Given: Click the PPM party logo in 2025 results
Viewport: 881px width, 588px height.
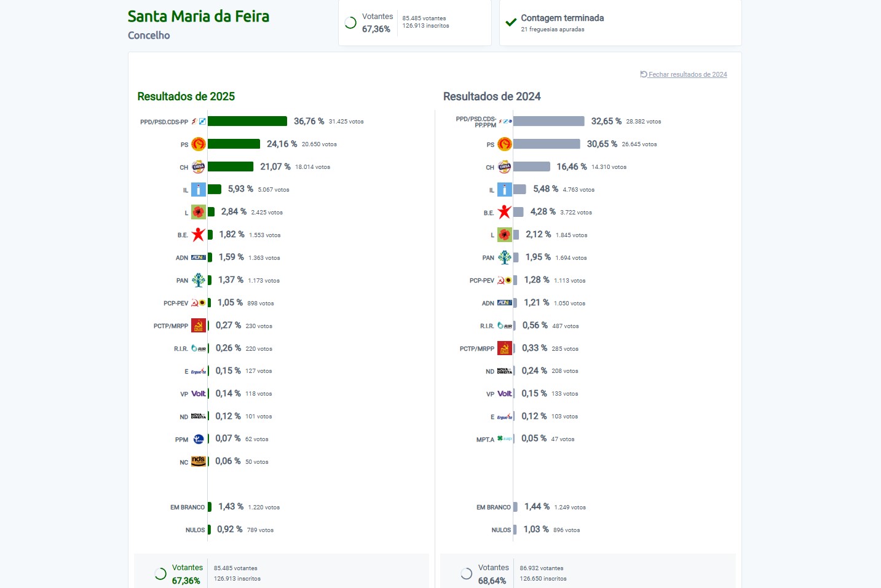Looking at the screenshot, I should [x=198, y=439].
